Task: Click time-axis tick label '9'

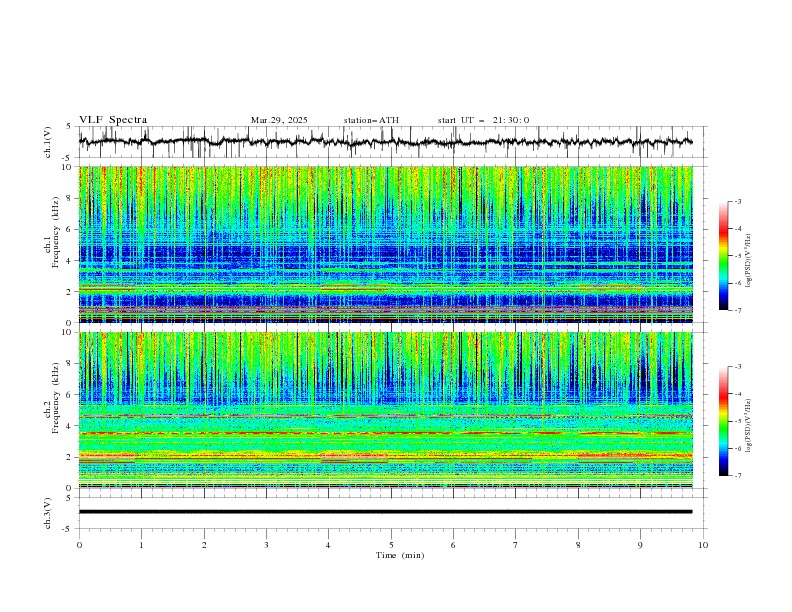Action: pyautogui.click(x=640, y=545)
